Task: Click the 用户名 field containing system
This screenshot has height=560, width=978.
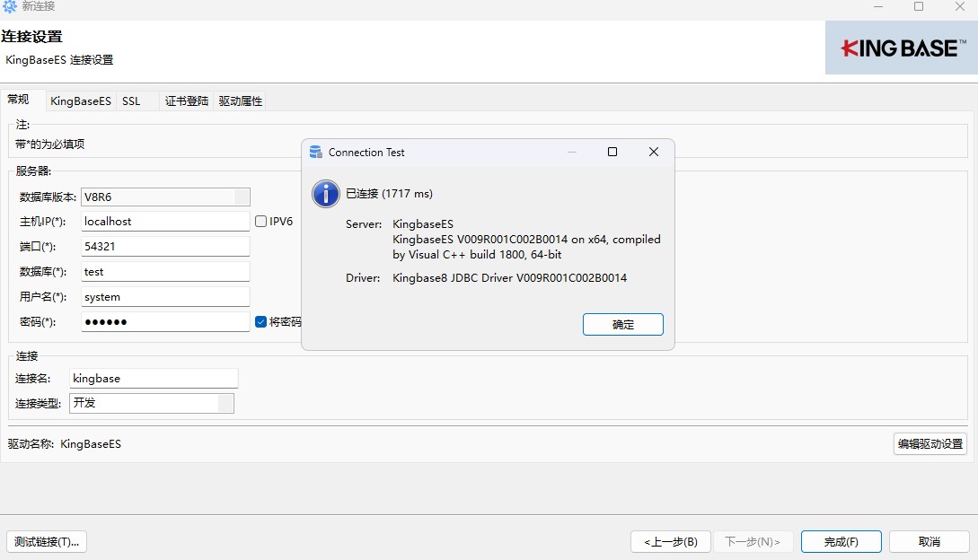Action: [x=165, y=297]
